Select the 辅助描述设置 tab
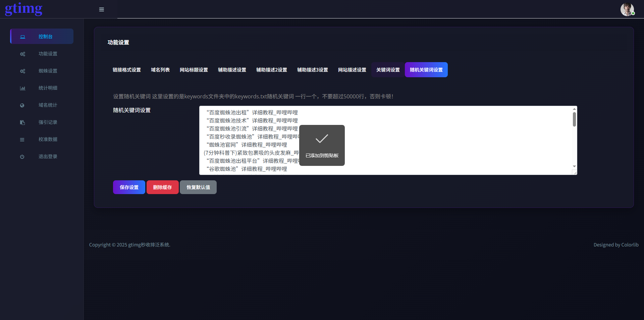The width and height of the screenshot is (644, 320). (x=232, y=70)
